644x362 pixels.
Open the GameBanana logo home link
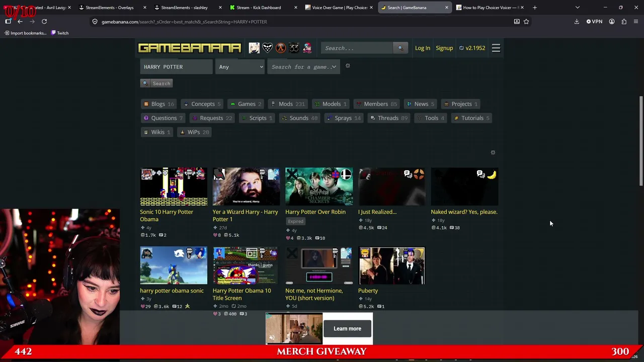(190, 48)
